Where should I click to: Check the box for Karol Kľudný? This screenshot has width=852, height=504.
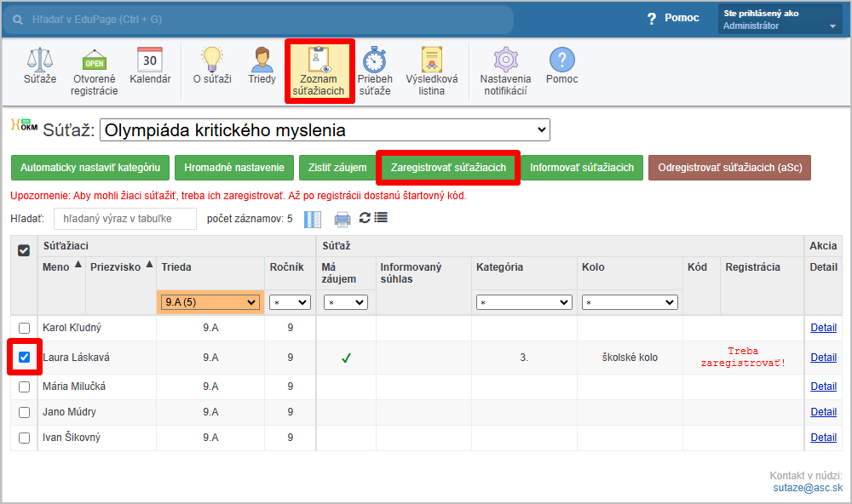(24, 328)
